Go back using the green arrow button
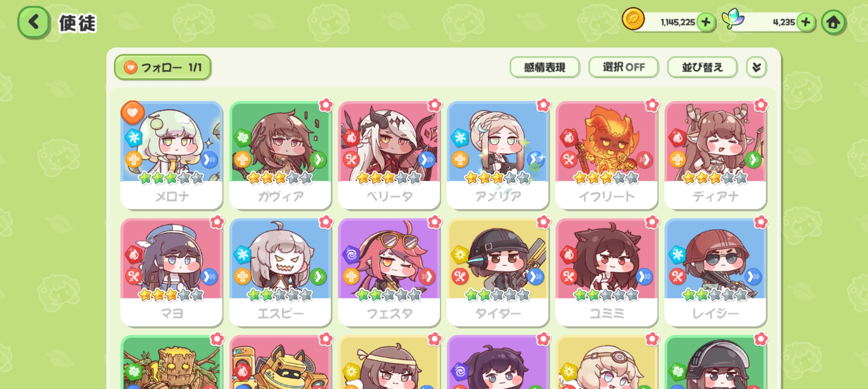 click(x=34, y=22)
